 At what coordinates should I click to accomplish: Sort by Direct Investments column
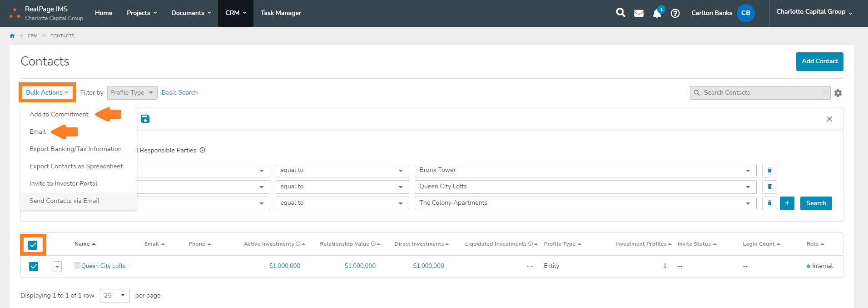click(422, 244)
